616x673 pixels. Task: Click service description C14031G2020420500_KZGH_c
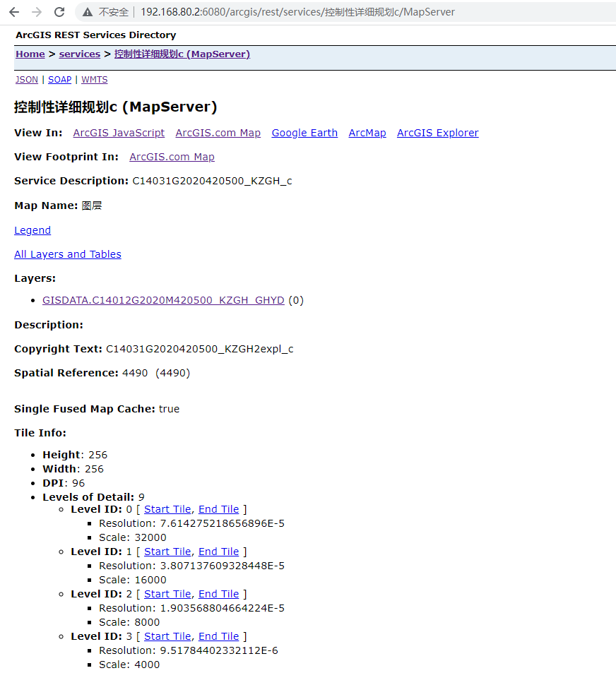click(212, 181)
